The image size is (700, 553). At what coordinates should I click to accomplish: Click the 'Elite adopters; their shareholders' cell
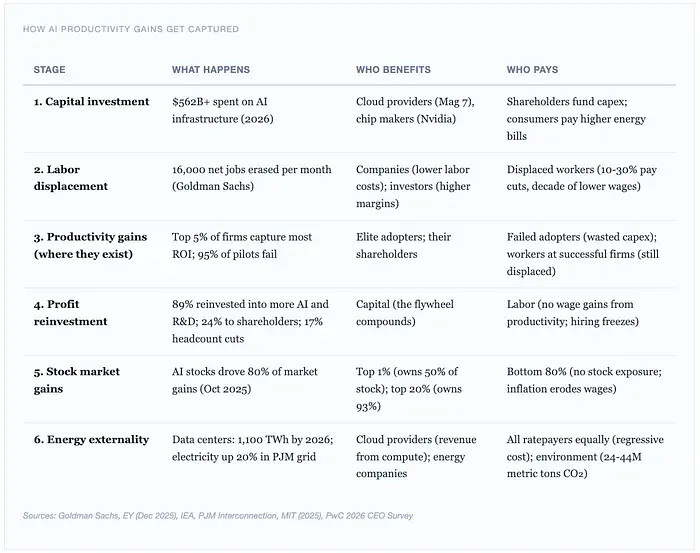tap(403, 245)
